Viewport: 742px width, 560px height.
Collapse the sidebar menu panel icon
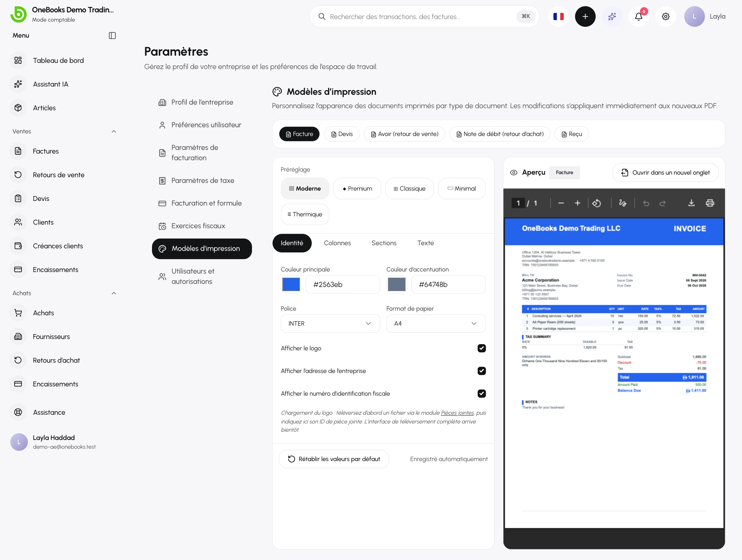[x=112, y=36]
